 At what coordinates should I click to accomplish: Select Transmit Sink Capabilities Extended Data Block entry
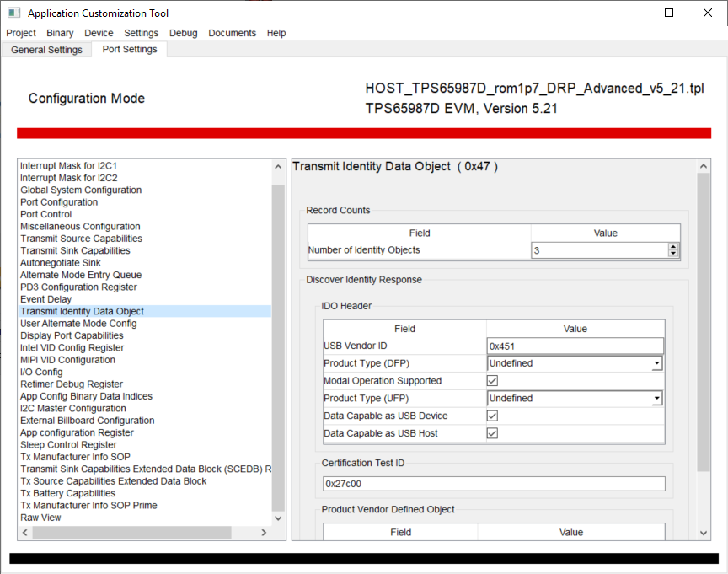[145, 469]
